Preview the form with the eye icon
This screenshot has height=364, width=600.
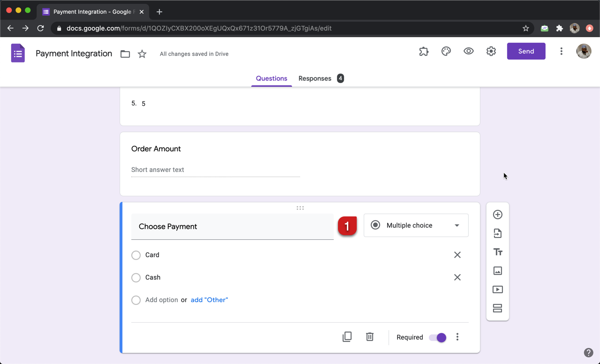(x=468, y=51)
